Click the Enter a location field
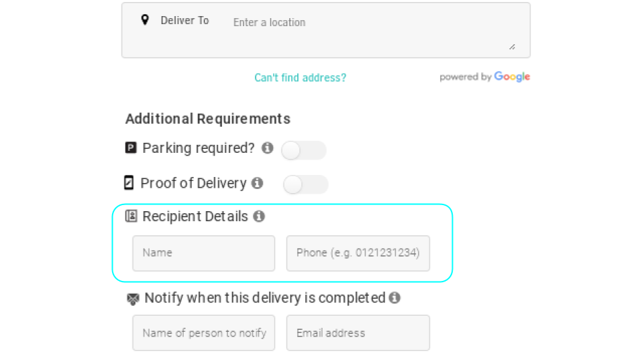This screenshot has height=362, width=644. [369, 23]
